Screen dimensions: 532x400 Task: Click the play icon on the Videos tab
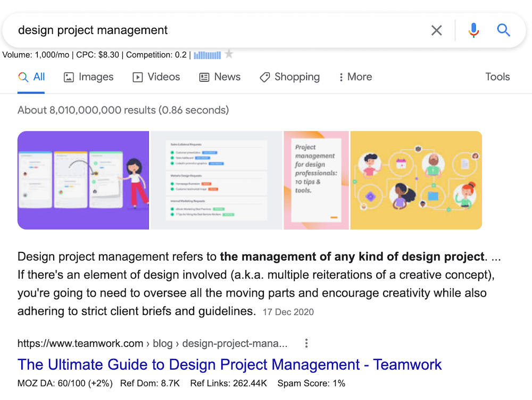137,77
